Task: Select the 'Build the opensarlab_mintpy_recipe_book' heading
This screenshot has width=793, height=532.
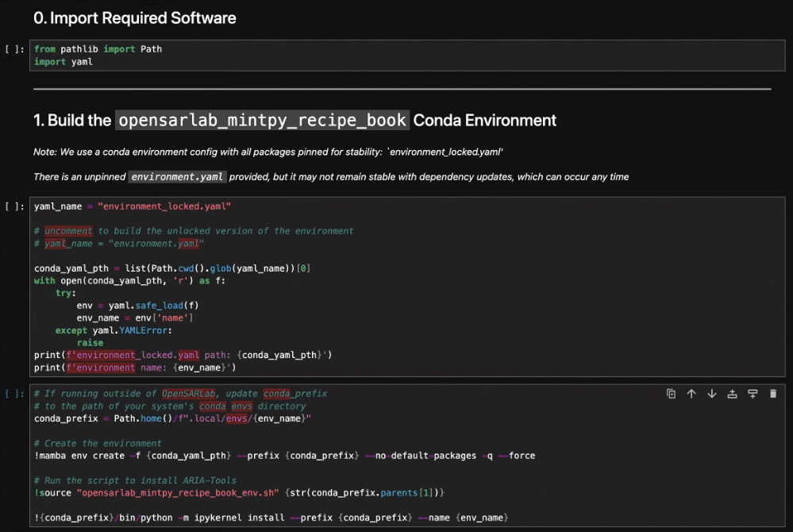Action: 294,121
